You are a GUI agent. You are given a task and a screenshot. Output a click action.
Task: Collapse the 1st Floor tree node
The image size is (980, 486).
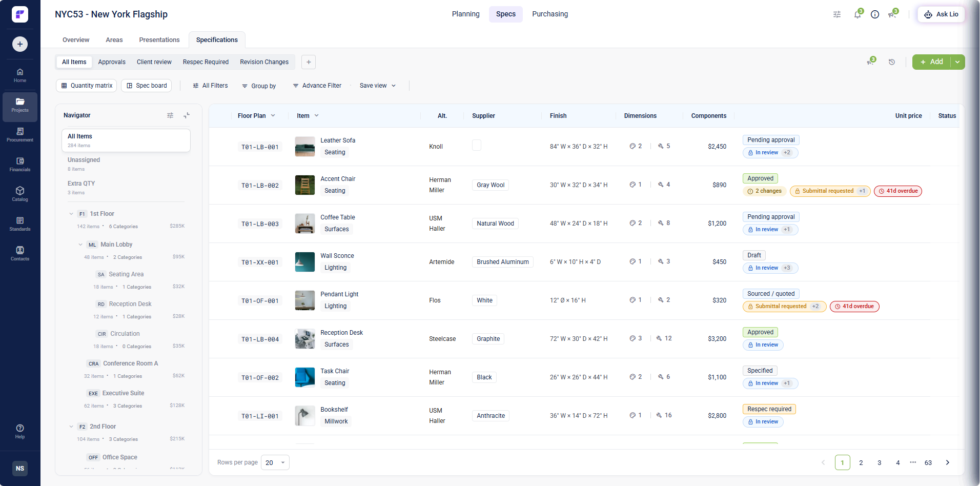coord(71,214)
